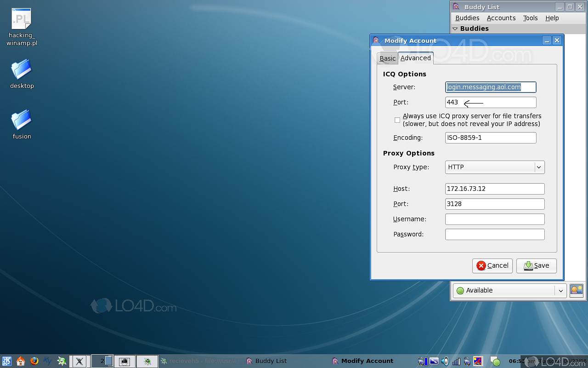Click the Kontact taskbar launcher icon
588x368 pixels.
pos(48,361)
